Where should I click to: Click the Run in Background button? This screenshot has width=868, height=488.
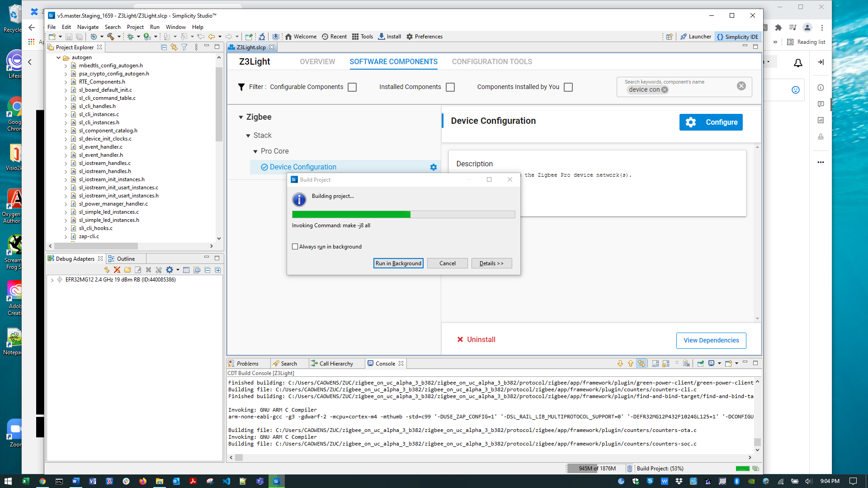398,263
